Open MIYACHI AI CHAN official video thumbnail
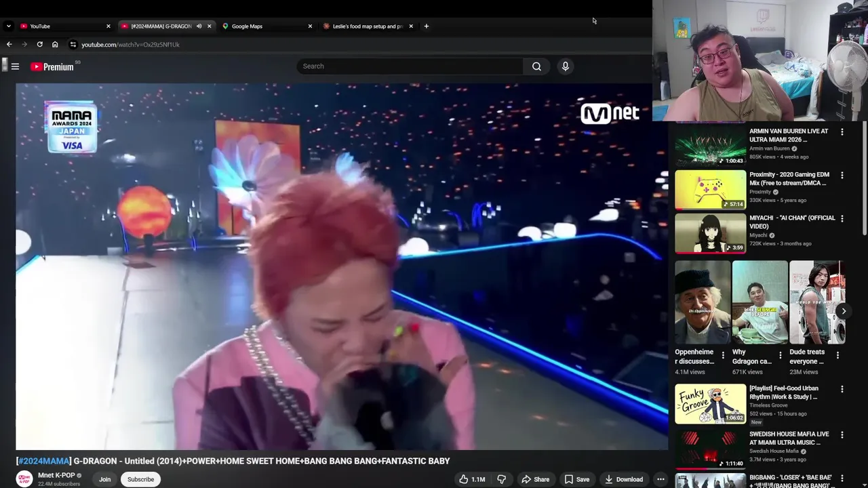 pyautogui.click(x=710, y=232)
